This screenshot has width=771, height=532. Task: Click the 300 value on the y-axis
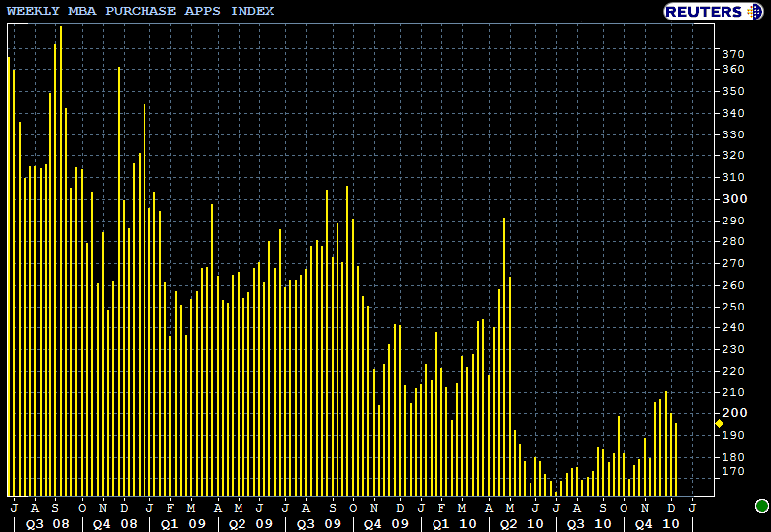click(733, 199)
